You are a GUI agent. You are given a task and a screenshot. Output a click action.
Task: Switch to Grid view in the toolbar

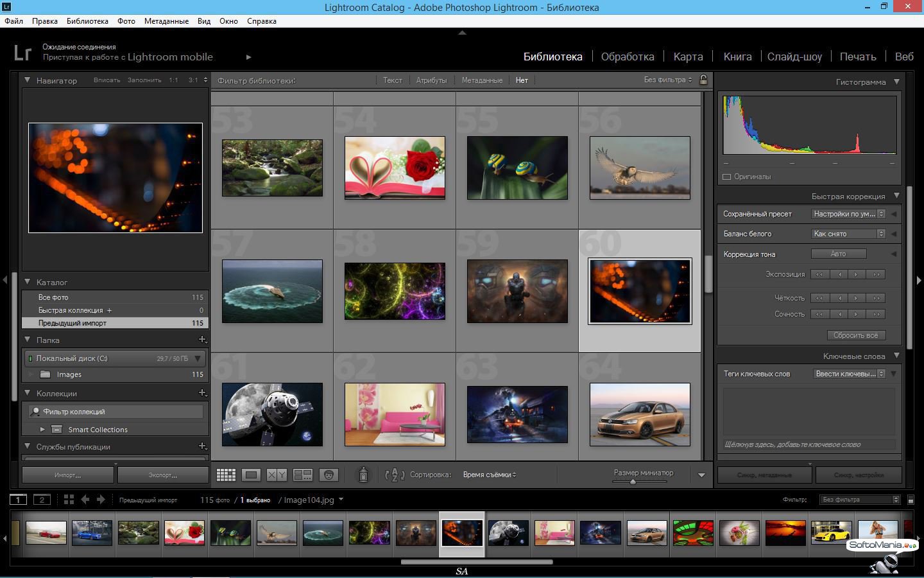coord(226,475)
